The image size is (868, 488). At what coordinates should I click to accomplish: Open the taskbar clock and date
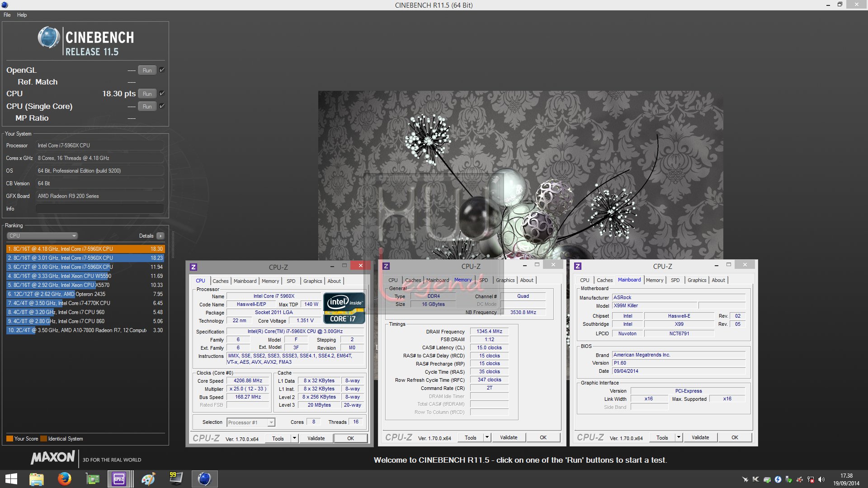pos(847,479)
